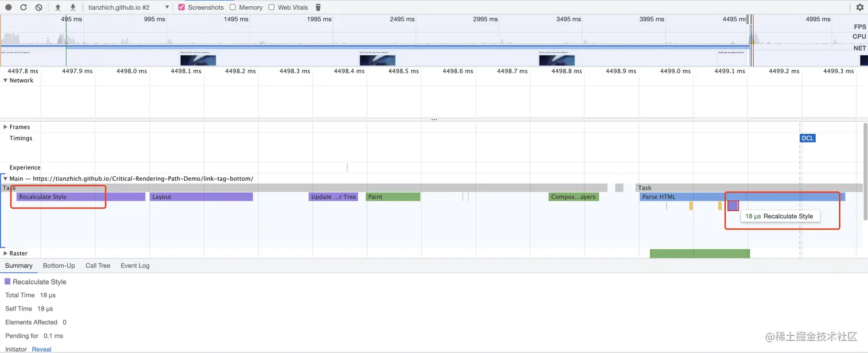
Task: Collapse the Network track
Action: click(6, 80)
